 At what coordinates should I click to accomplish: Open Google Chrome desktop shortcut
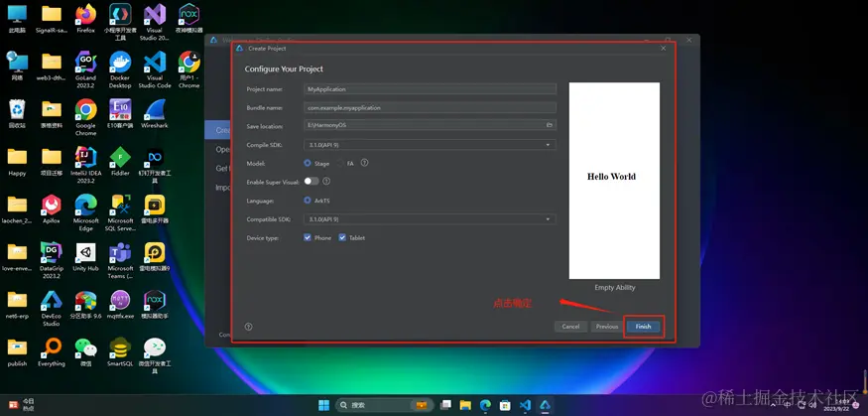point(85,117)
